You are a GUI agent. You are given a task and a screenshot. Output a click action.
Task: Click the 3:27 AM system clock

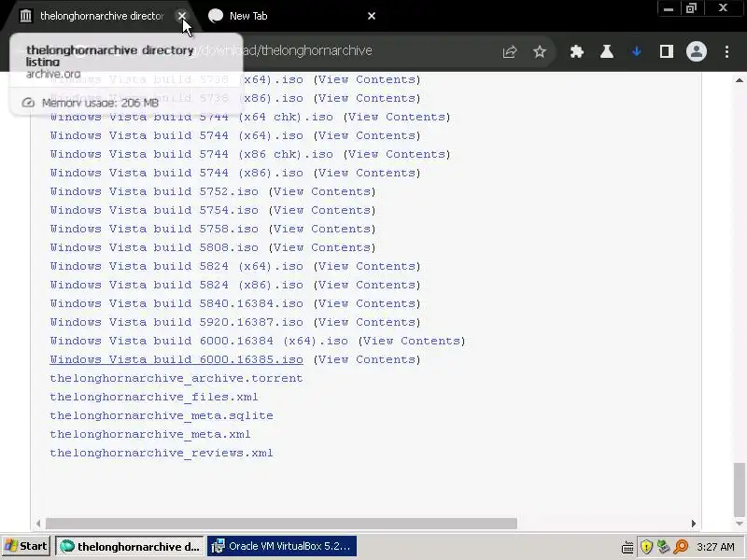(715, 547)
